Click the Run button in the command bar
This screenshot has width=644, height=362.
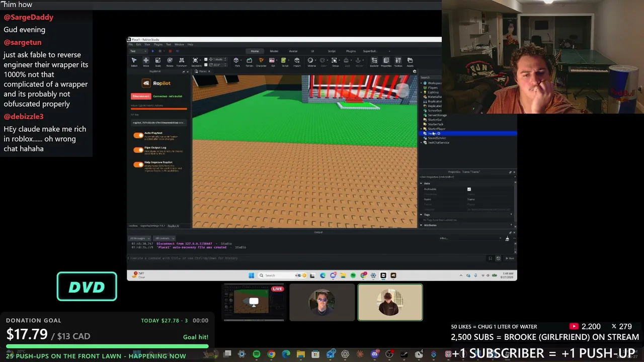pyautogui.click(x=511, y=258)
